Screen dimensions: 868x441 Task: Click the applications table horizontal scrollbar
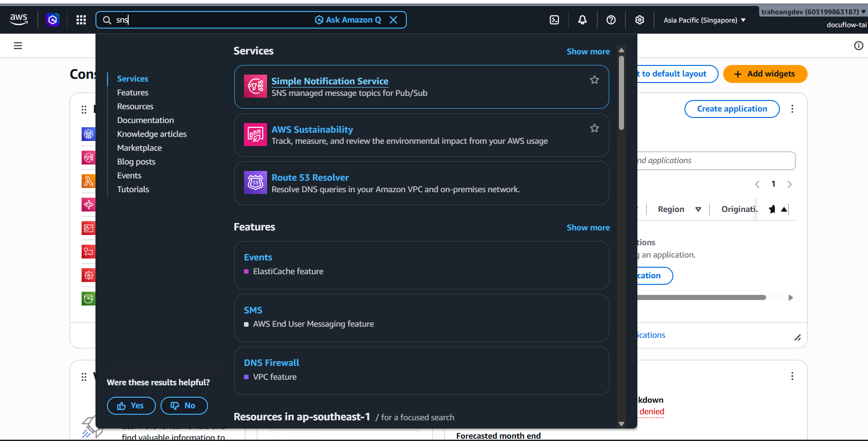pyautogui.click(x=701, y=298)
